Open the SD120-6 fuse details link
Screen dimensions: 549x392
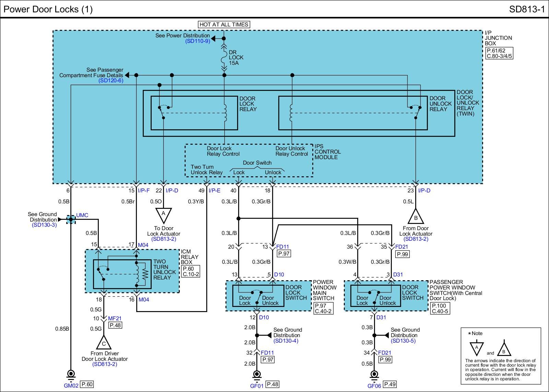pos(111,81)
